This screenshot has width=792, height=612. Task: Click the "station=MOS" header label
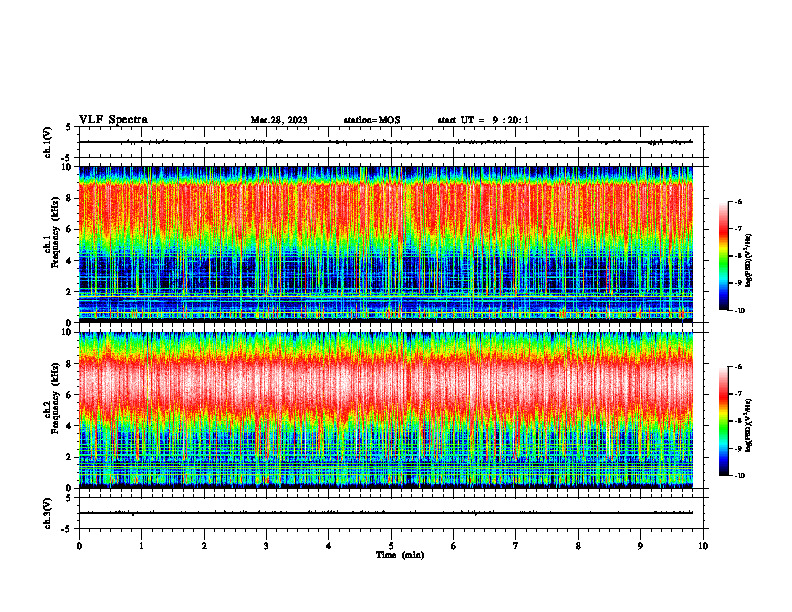[372, 120]
